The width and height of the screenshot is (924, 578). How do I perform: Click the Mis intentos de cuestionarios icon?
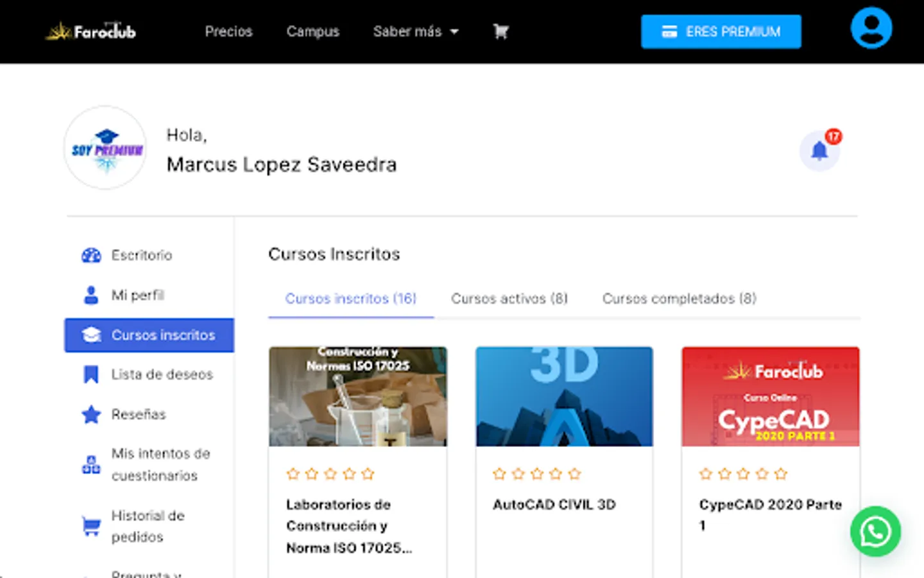tap(91, 464)
